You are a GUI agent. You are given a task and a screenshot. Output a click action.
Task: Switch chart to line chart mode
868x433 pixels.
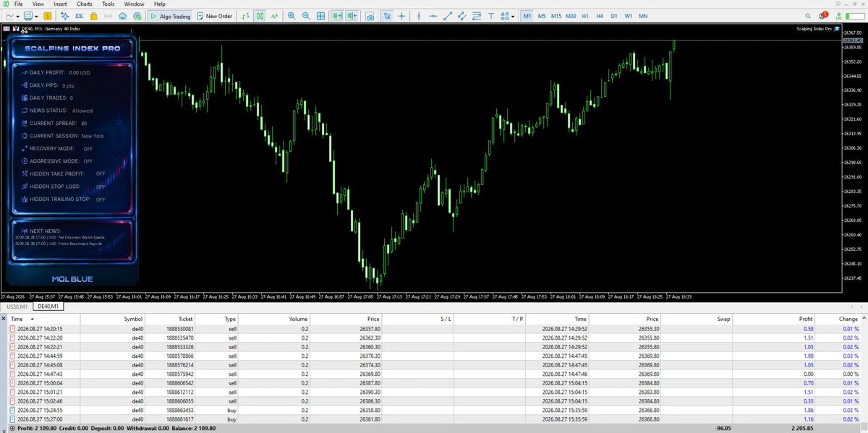coord(274,16)
